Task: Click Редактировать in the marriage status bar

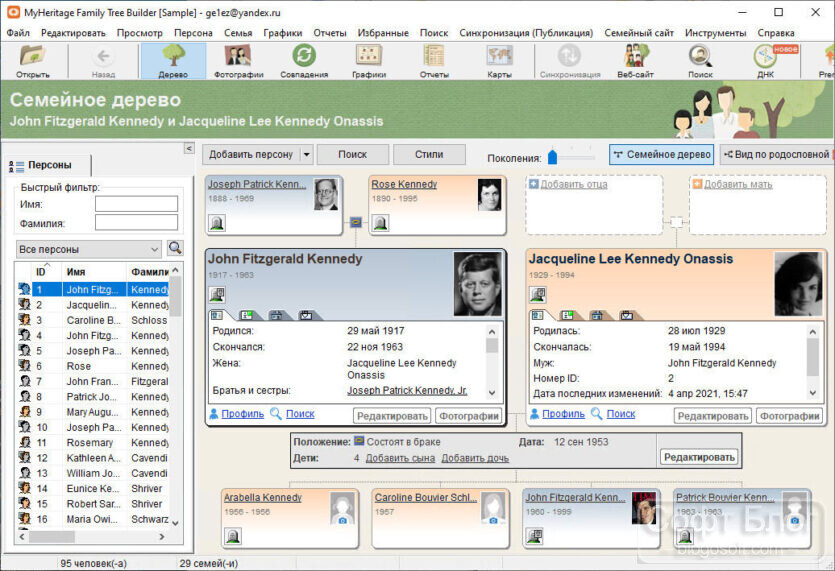Action: [699, 457]
